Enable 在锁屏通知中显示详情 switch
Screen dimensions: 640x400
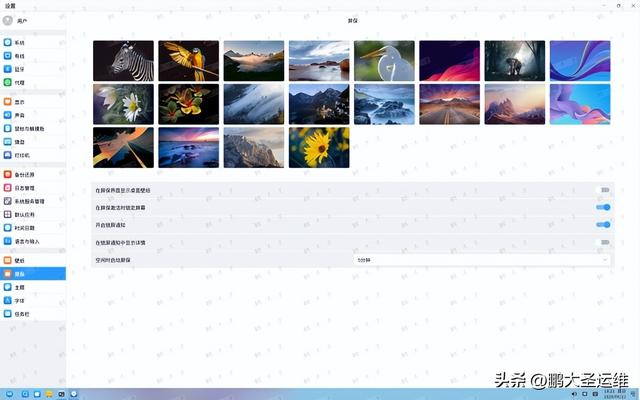[x=604, y=242]
